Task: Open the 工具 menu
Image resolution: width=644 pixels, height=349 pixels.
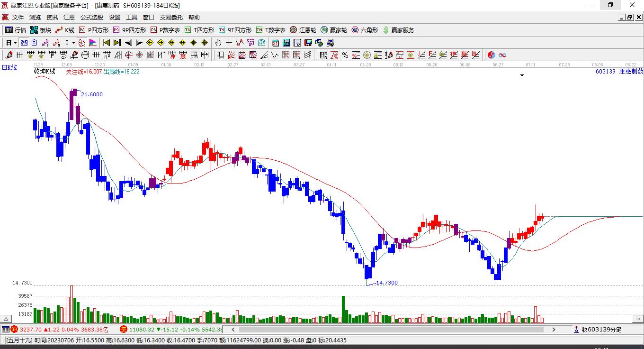Action: [132, 18]
